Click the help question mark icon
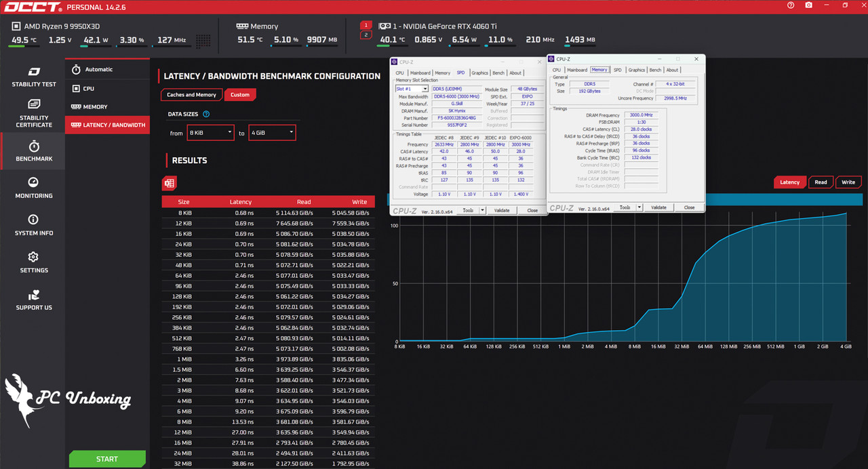This screenshot has height=469, width=868. 791,5
